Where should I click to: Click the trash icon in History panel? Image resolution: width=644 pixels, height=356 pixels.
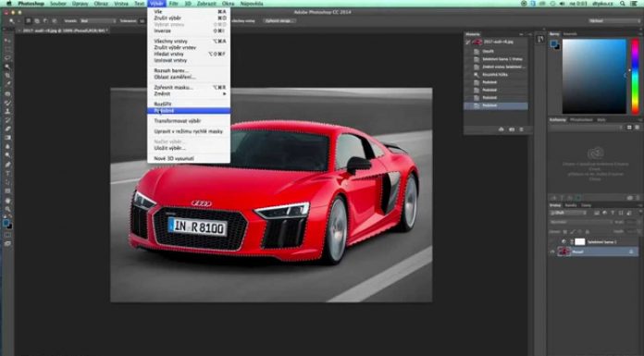click(x=521, y=129)
